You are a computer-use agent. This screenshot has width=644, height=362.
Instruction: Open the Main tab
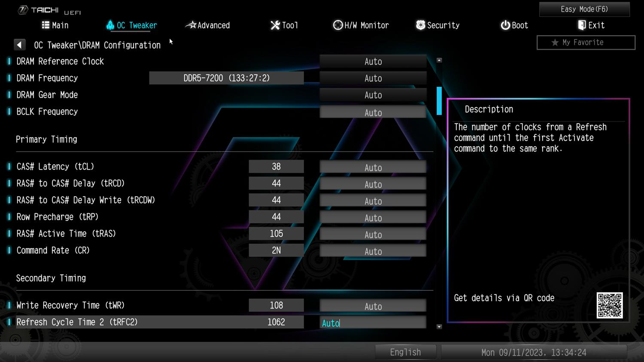55,25
